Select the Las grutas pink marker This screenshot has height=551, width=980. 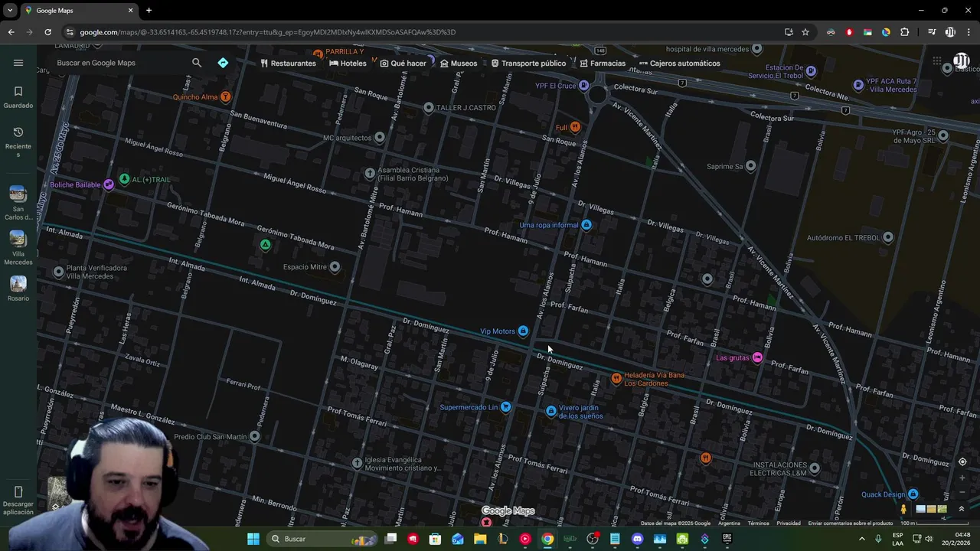coord(757,357)
